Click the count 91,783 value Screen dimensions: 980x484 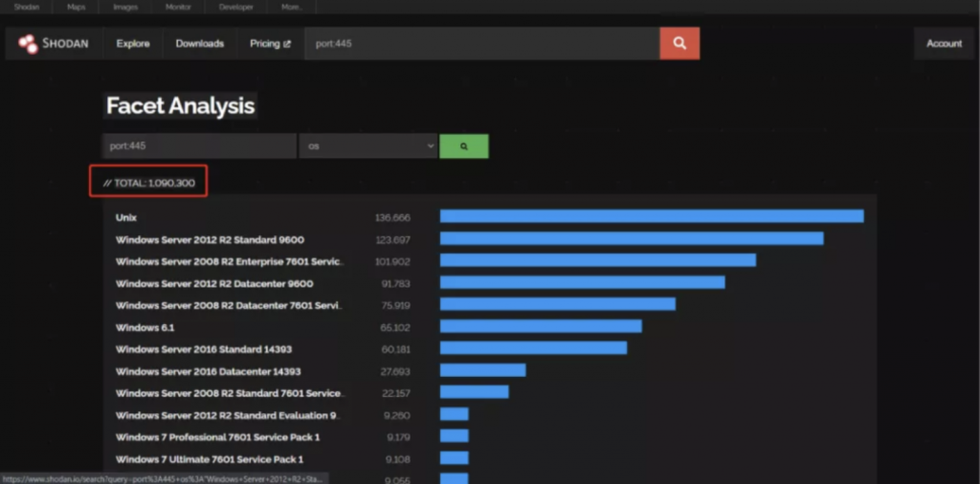click(395, 283)
